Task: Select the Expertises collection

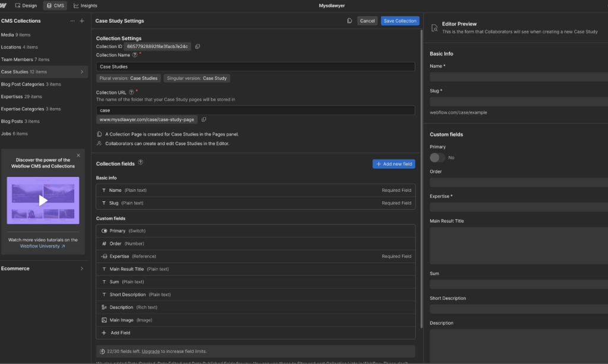Action: (x=44, y=97)
